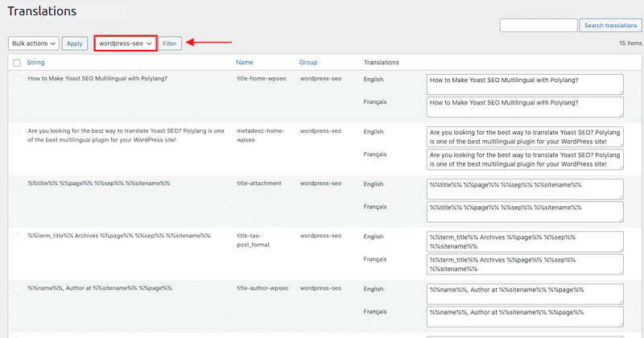Open the Bulk actions dropdown
This screenshot has height=338, width=644.
[34, 43]
